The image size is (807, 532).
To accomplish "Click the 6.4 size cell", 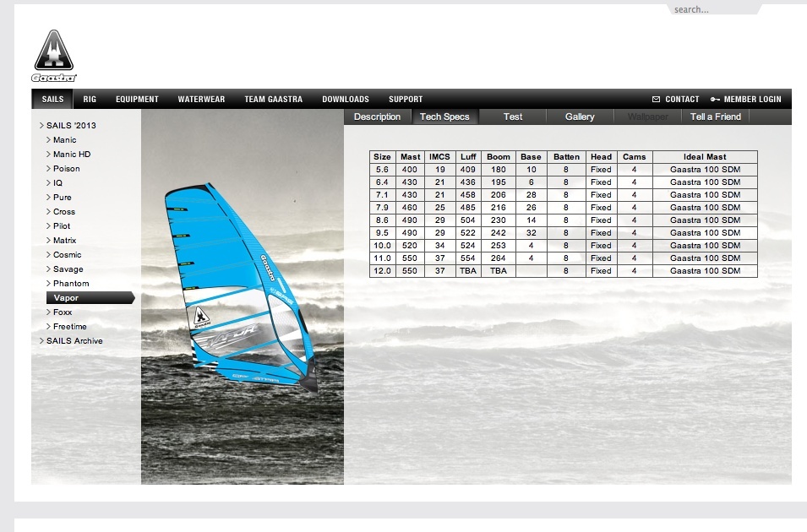I will [x=383, y=182].
